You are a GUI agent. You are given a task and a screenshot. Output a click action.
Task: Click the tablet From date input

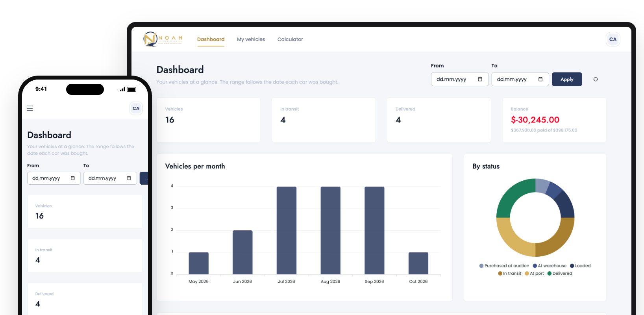pyautogui.click(x=460, y=79)
